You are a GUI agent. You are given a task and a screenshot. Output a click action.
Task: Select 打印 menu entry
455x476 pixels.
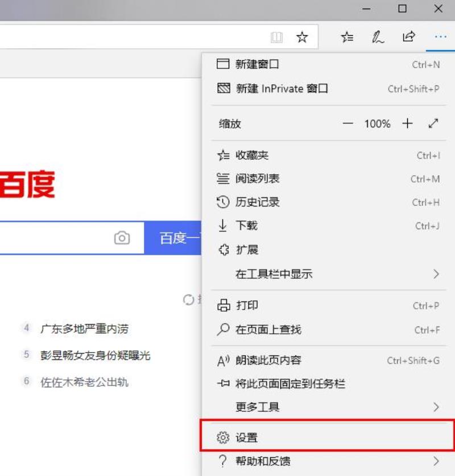click(x=328, y=305)
